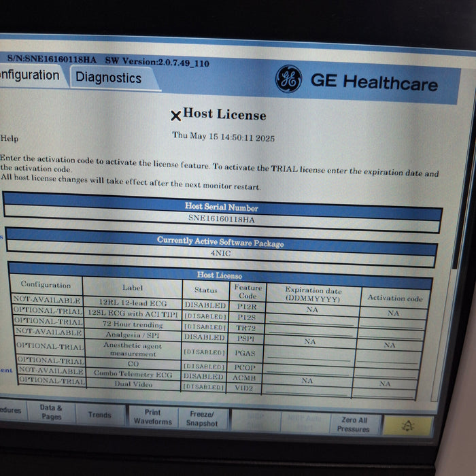Click the 'Feature Code' column header

click(x=248, y=292)
